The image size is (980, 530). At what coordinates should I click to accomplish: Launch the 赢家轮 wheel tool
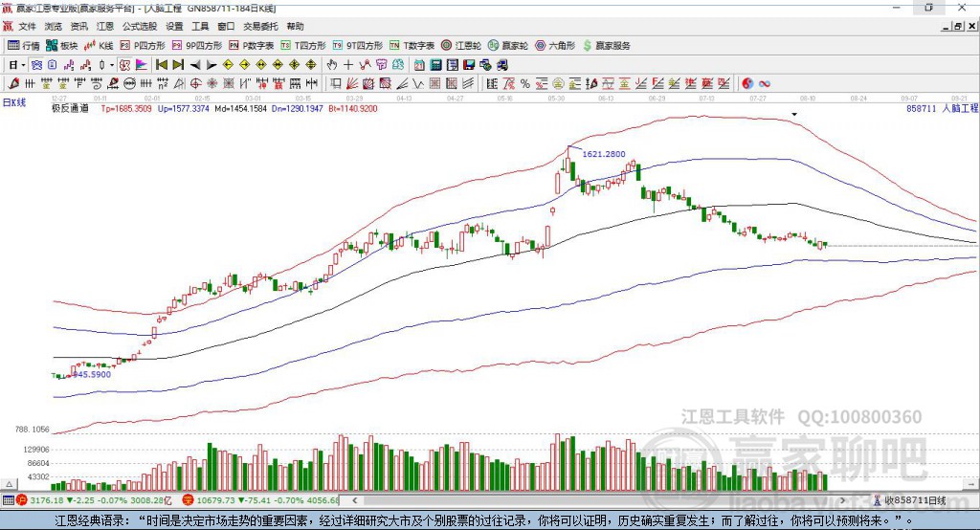pyautogui.click(x=508, y=46)
